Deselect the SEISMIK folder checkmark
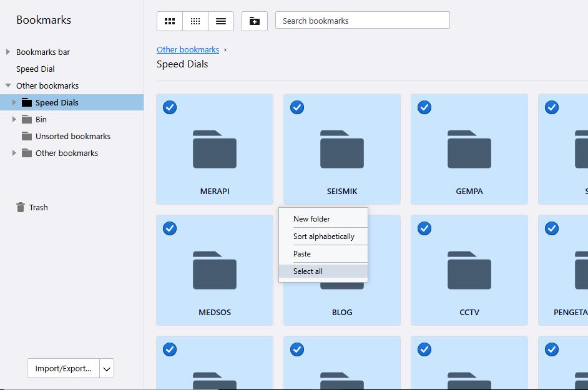Viewport: 588px width, 390px height. (x=297, y=107)
